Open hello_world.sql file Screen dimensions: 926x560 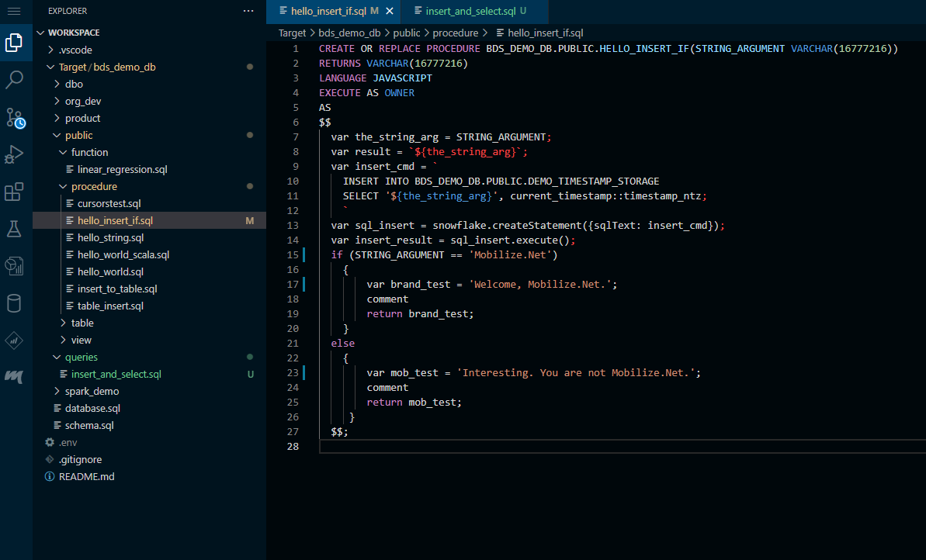click(x=149, y=272)
